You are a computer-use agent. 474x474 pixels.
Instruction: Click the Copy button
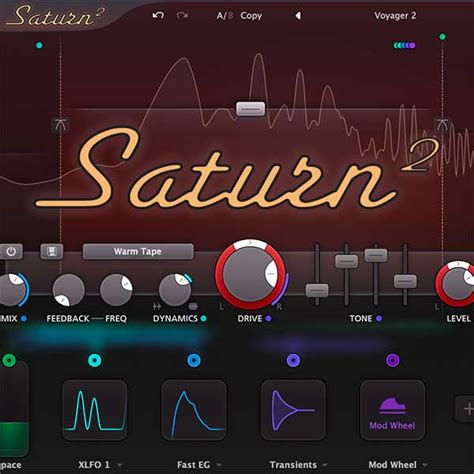pos(251,16)
